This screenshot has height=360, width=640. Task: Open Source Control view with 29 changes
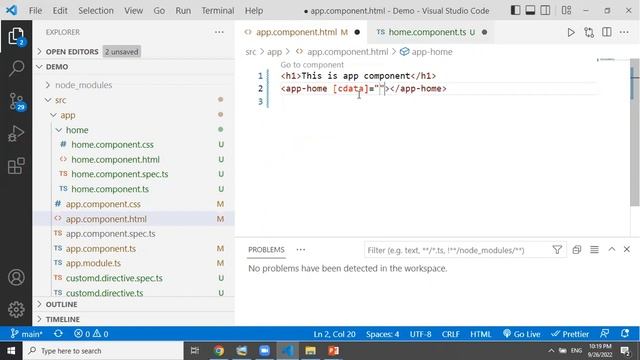point(16,101)
